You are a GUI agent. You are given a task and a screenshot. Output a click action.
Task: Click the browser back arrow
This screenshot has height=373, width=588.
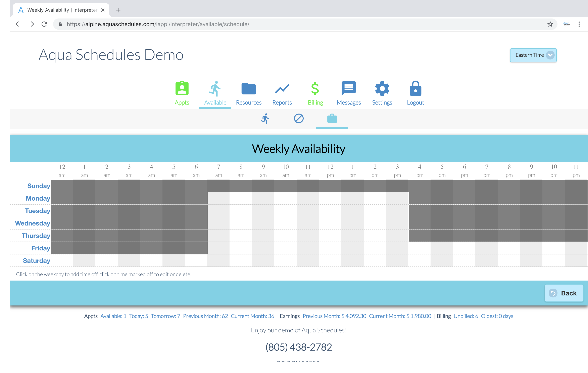[x=18, y=24]
